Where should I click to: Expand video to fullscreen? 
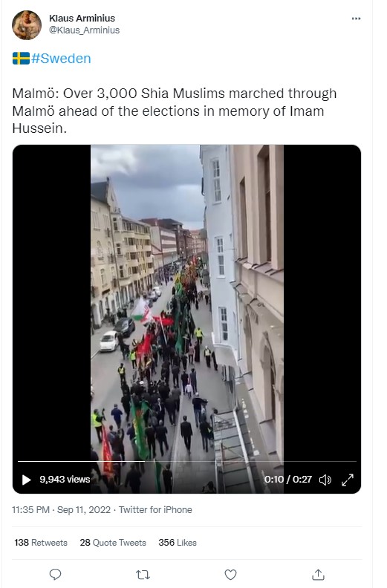click(x=348, y=480)
